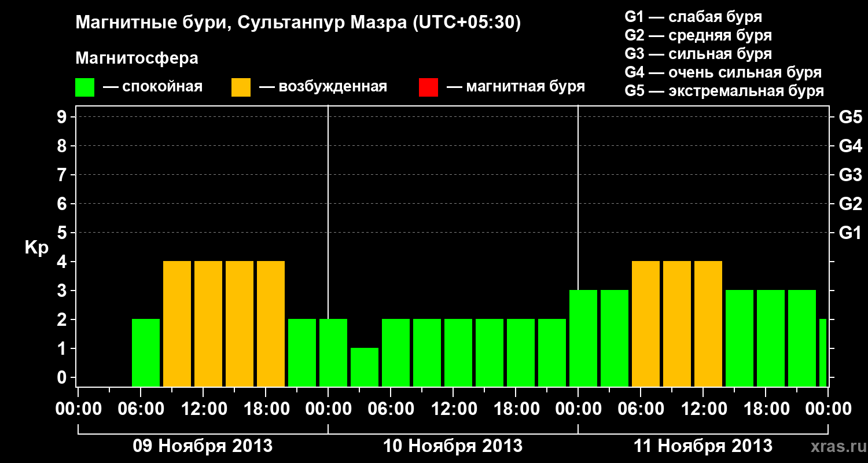
Task: Click the G5 label on the right axis
Action: coord(850,117)
